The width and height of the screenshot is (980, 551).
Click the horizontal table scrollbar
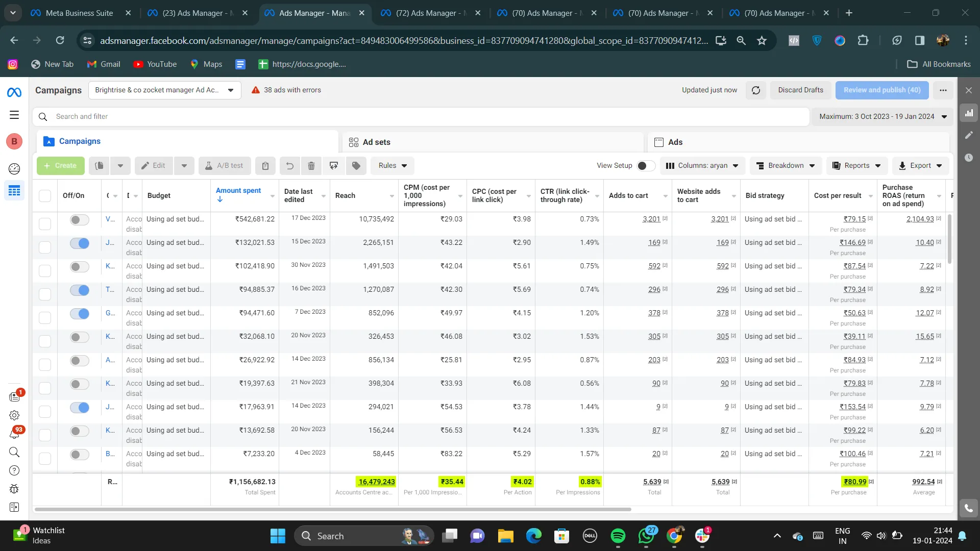(333, 509)
